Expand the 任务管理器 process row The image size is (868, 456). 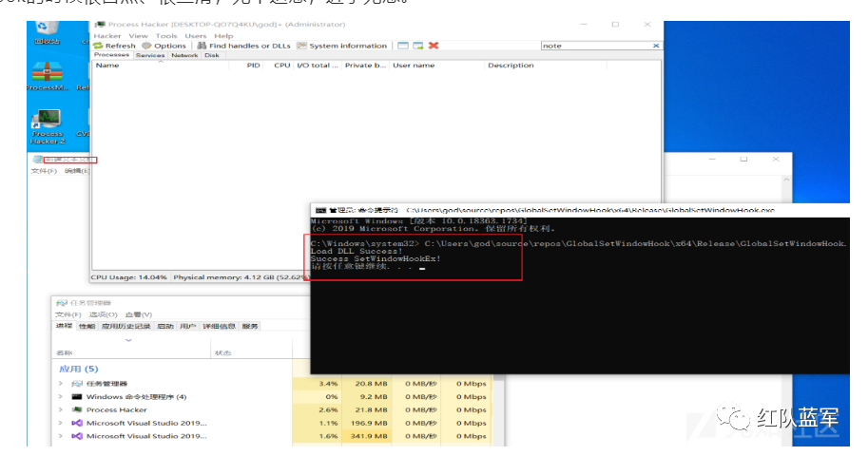(60, 384)
